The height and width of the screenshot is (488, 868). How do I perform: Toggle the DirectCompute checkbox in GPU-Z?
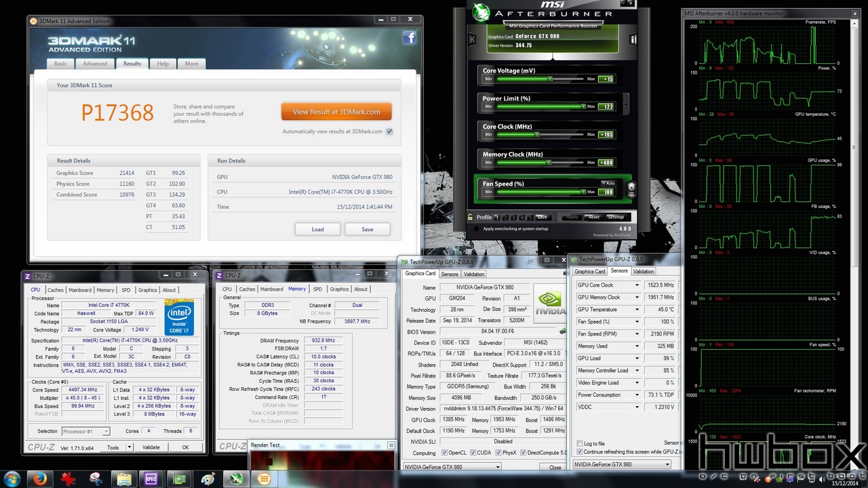pos(524,453)
